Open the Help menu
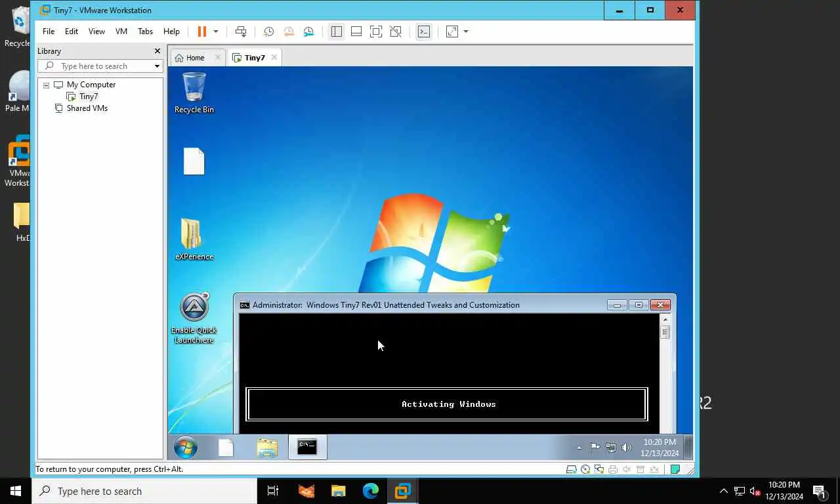The width and height of the screenshot is (840, 504). tap(171, 31)
